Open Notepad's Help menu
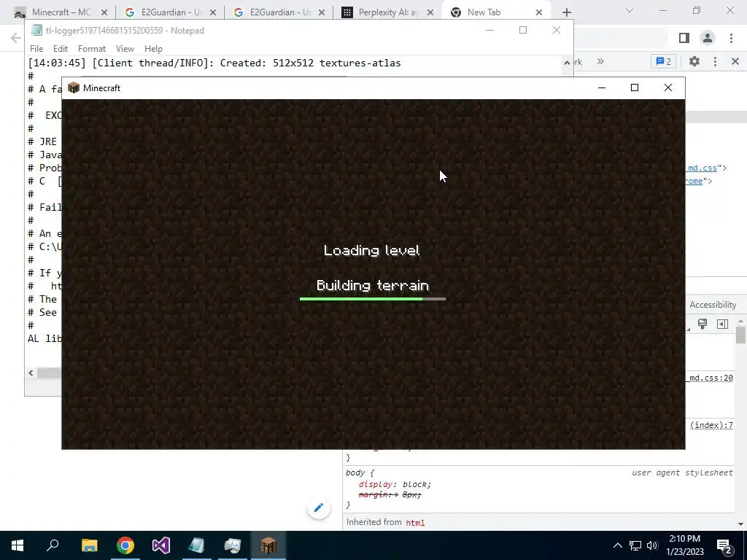 pos(153,49)
